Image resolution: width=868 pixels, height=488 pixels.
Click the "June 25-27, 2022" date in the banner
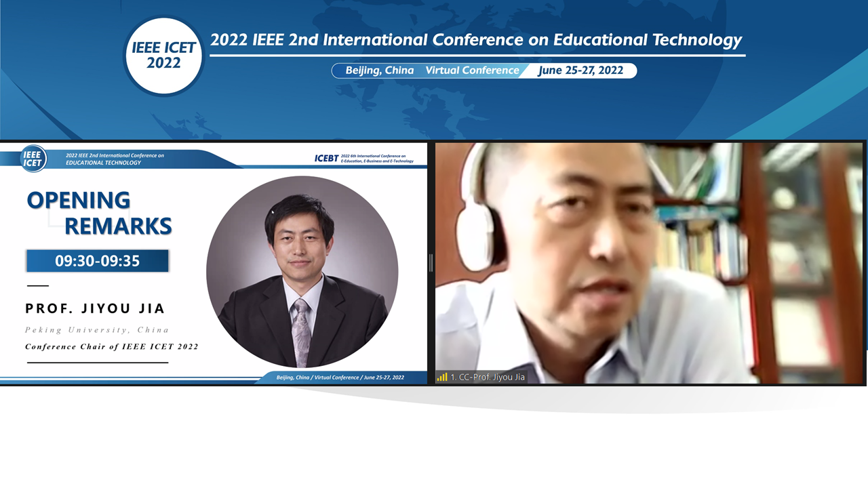pos(580,70)
